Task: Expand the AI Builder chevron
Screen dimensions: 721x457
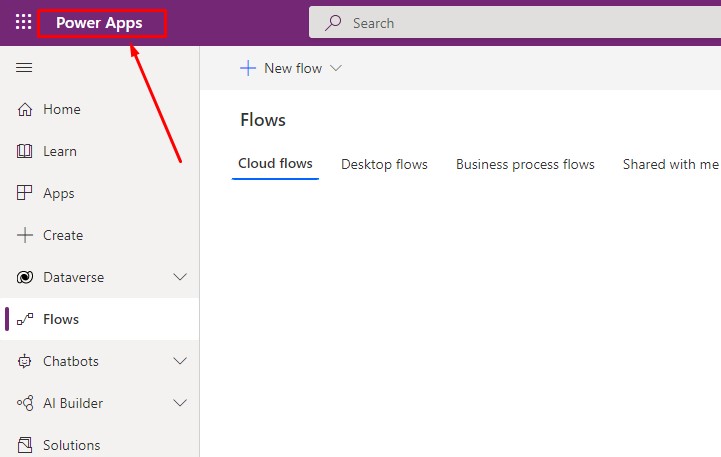Action: (x=180, y=403)
